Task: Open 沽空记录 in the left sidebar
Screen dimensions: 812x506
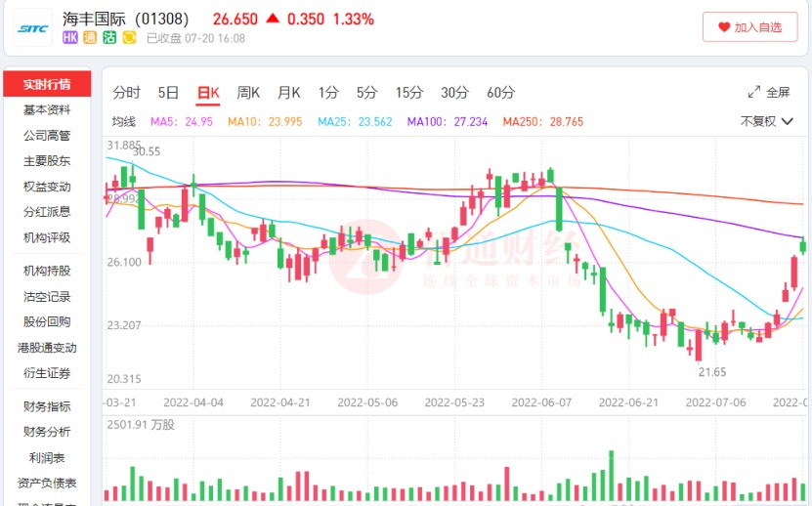Action: tap(47, 296)
